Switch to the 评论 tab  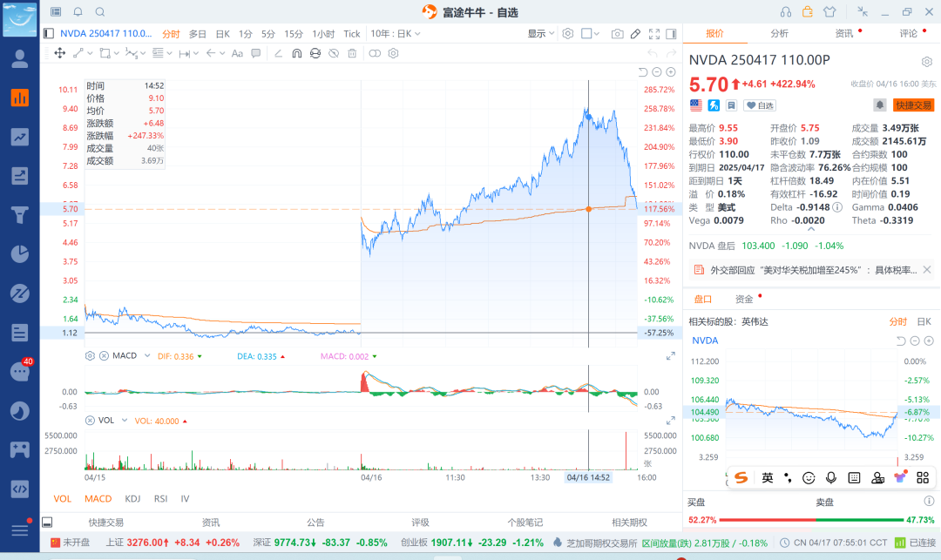909,34
